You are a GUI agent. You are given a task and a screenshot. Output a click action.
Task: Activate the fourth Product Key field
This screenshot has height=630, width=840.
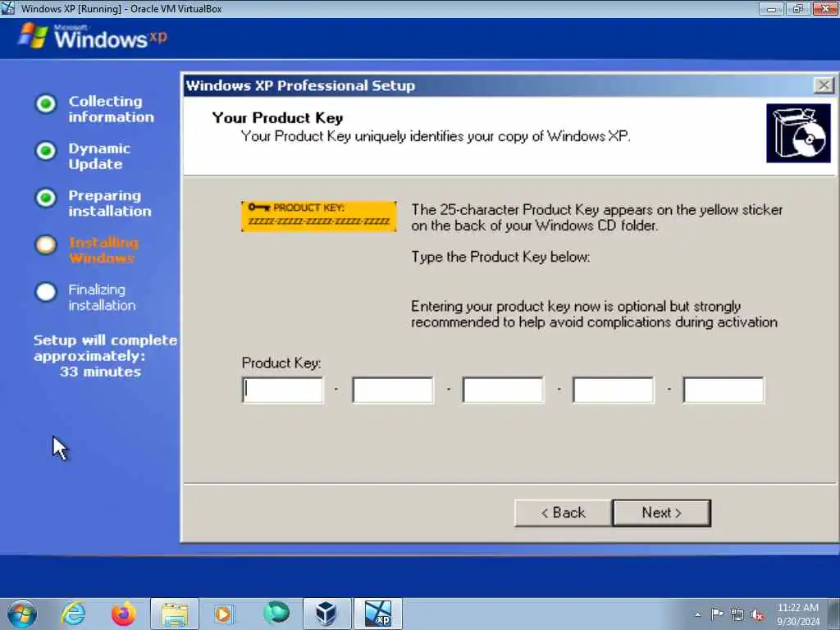(614, 390)
